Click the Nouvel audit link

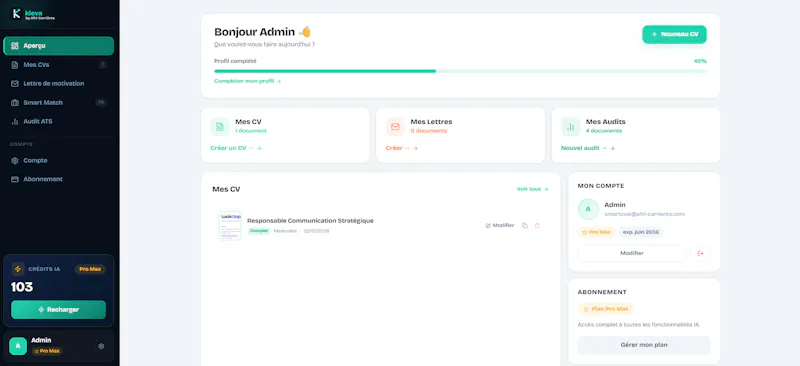[588, 148]
